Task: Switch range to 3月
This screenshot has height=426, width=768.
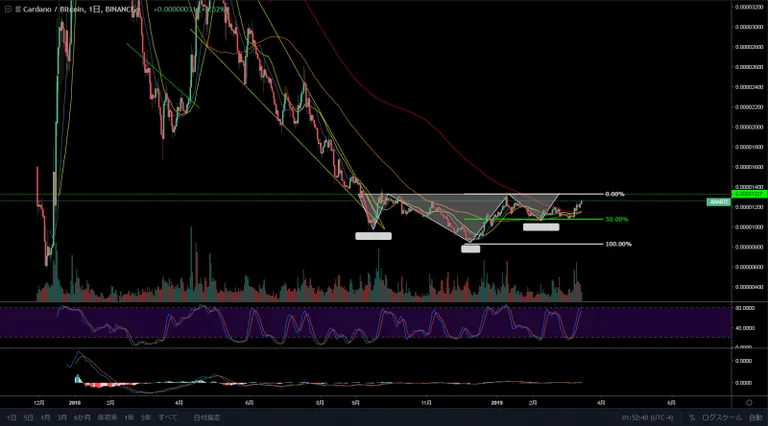Action: point(62,418)
